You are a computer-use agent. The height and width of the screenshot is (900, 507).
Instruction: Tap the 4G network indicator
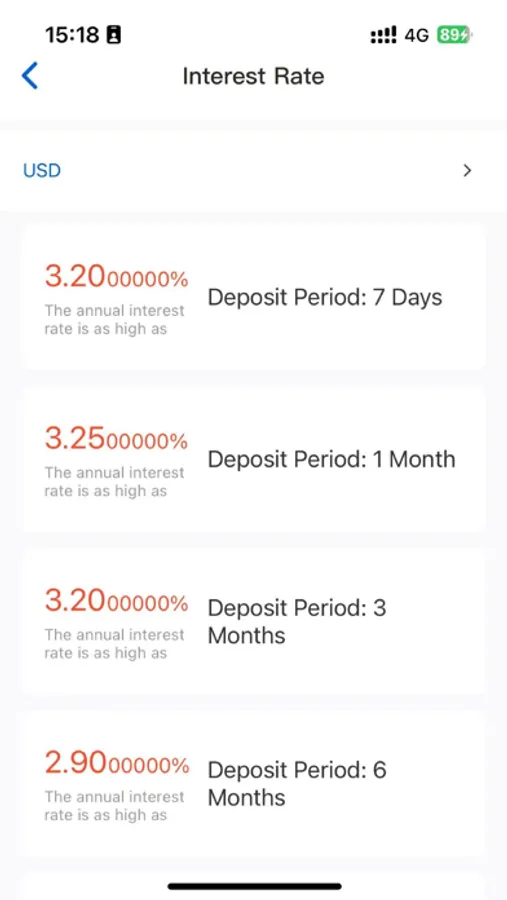point(416,36)
